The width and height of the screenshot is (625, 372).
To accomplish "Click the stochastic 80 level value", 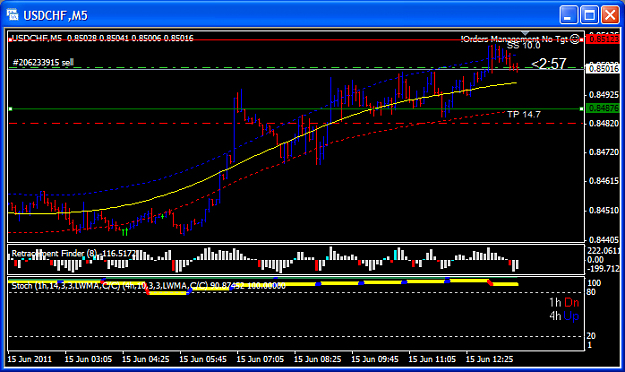I will pyautogui.click(x=591, y=292).
